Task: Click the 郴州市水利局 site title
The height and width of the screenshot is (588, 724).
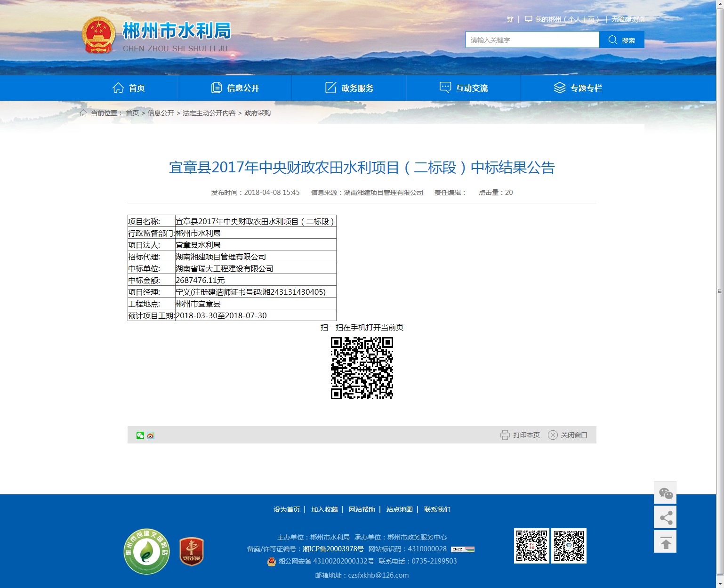Action: point(177,31)
